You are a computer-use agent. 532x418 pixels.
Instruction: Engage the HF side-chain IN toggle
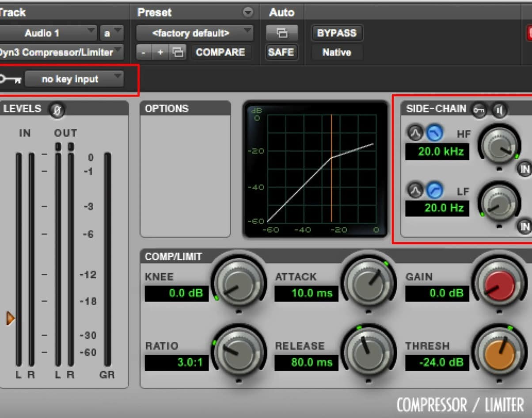[x=525, y=169]
